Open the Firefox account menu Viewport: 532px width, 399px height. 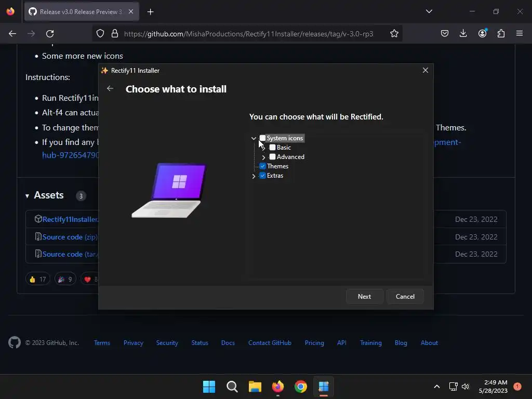pyautogui.click(x=482, y=33)
